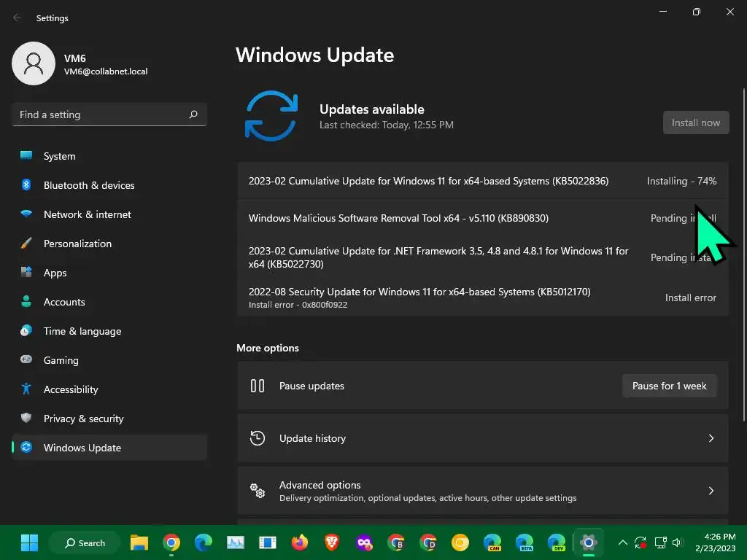The height and width of the screenshot is (560, 747).
Task: Open the Windows Start menu
Action: coord(29,542)
